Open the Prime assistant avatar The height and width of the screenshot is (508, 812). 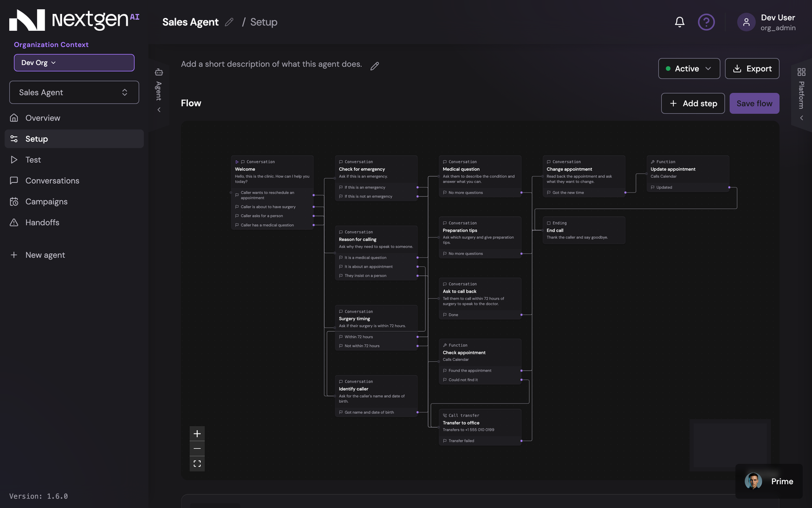point(753,481)
